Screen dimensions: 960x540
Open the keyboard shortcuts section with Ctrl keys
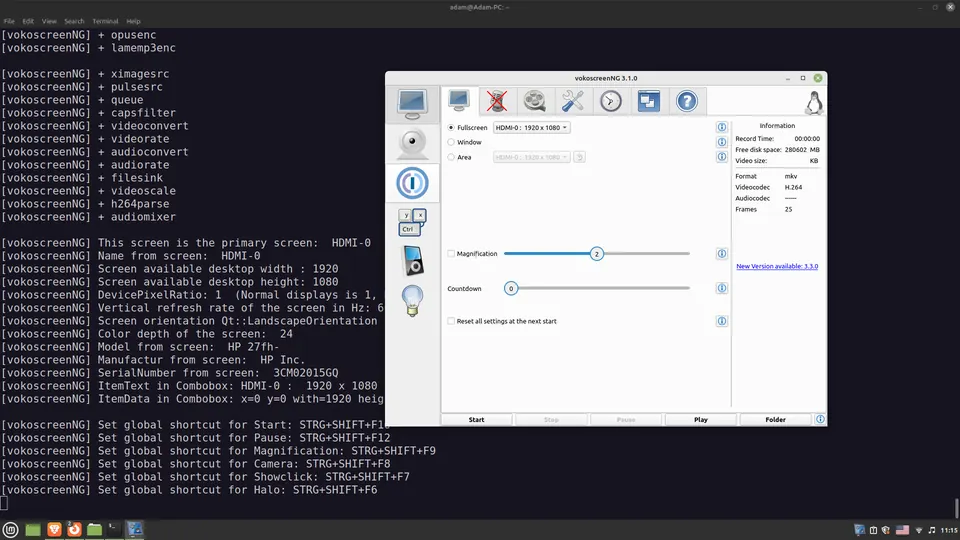pos(412,222)
